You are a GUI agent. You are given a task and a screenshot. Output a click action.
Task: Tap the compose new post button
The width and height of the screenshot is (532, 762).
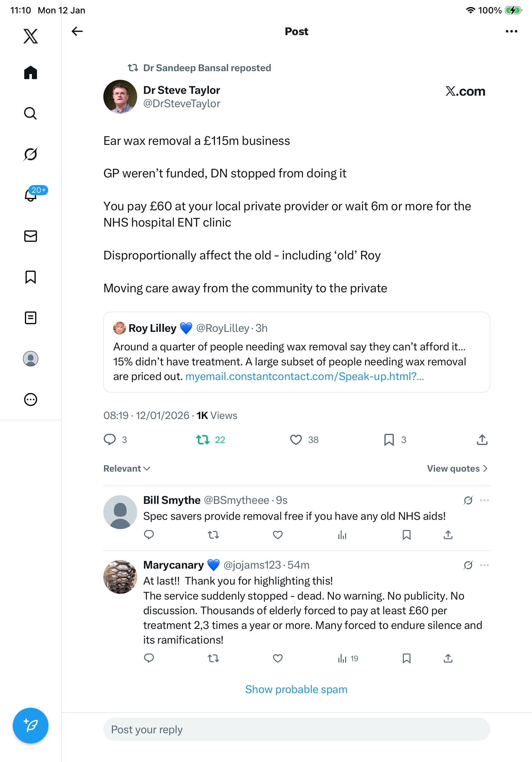31,726
